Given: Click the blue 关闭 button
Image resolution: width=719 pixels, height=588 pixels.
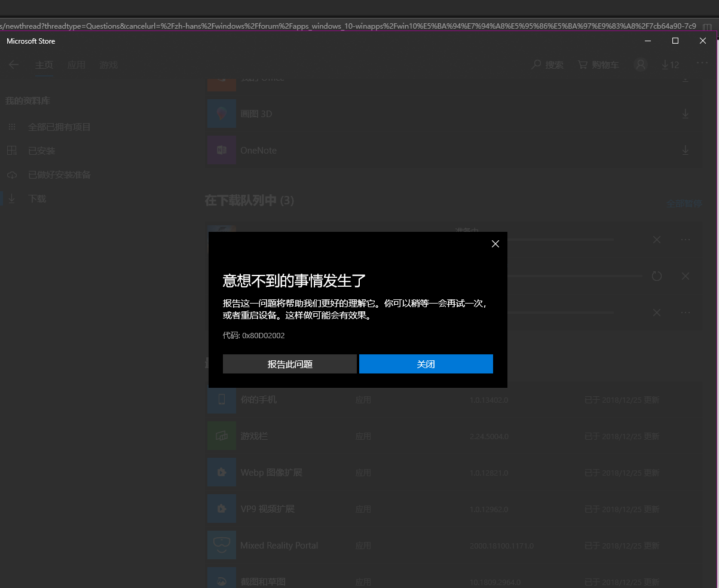Looking at the screenshot, I should 426,364.
